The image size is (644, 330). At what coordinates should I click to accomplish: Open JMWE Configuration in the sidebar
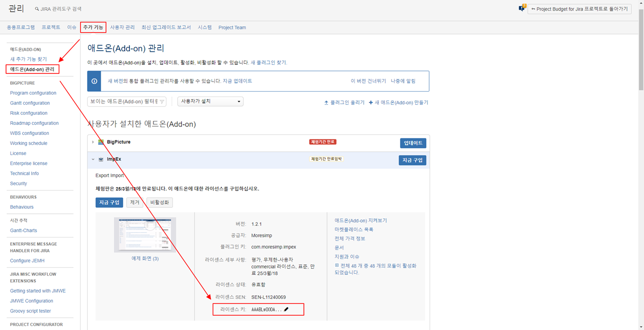click(x=32, y=301)
